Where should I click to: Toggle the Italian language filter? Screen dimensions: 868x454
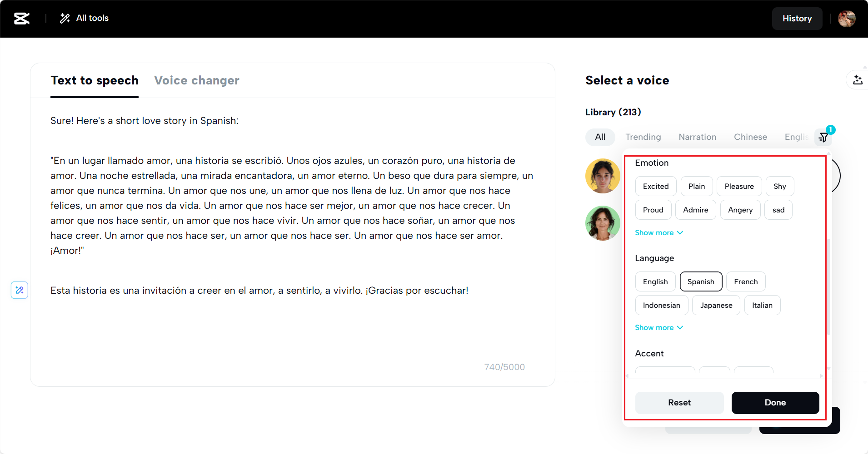tap(762, 305)
